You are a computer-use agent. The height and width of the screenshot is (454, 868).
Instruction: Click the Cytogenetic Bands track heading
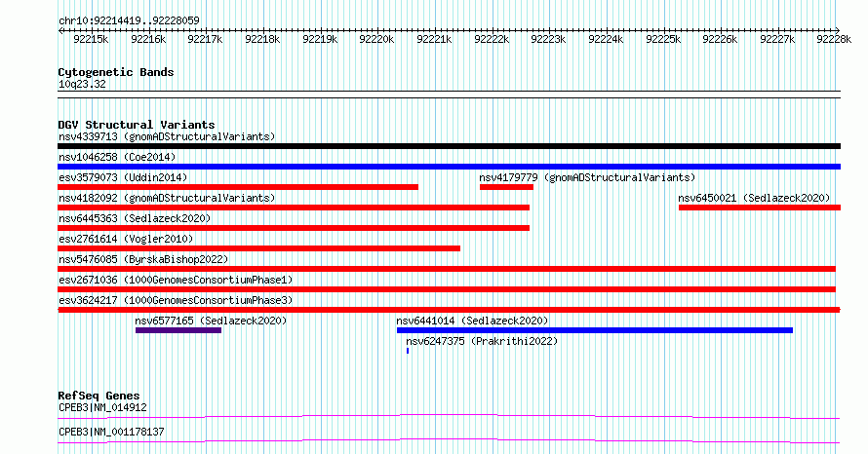[x=116, y=72]
